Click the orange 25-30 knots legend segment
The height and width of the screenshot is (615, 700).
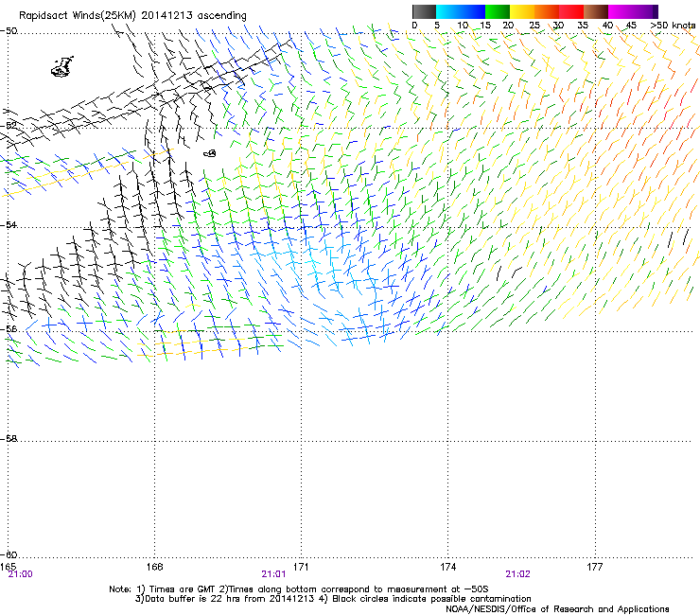tap(547, 11)
